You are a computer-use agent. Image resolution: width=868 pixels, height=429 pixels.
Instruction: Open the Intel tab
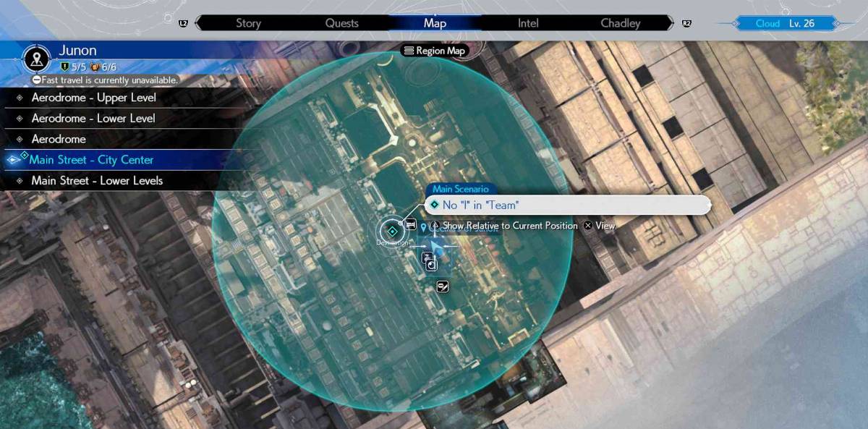528,23
